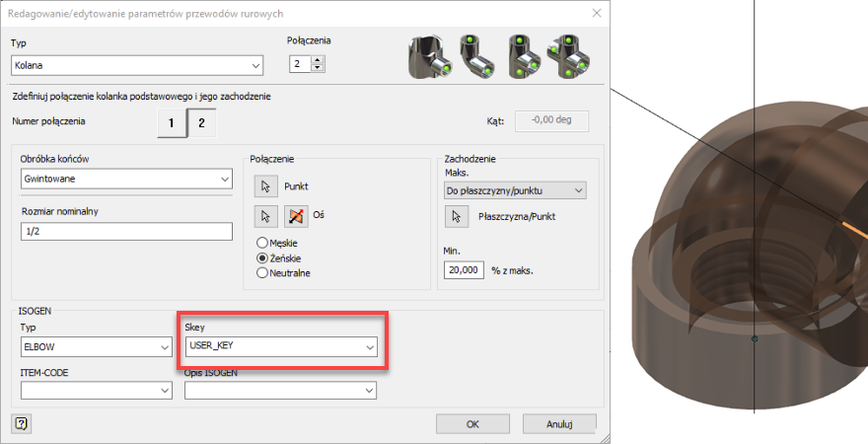Pick the two-connection elbow preview image
Viewport: 868px width, 444px height.
tap(476, 57)
